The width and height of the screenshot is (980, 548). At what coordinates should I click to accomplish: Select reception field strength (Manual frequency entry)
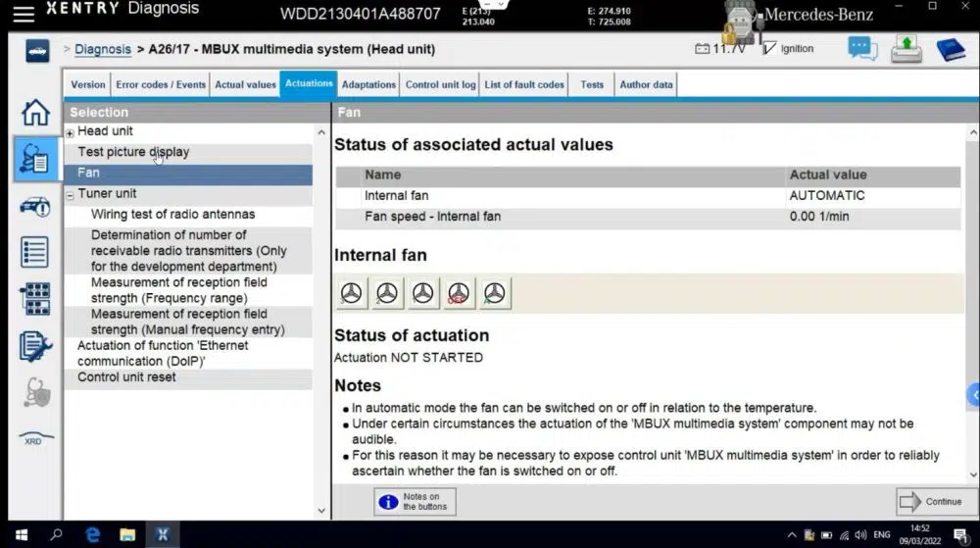tap(188, 322)
